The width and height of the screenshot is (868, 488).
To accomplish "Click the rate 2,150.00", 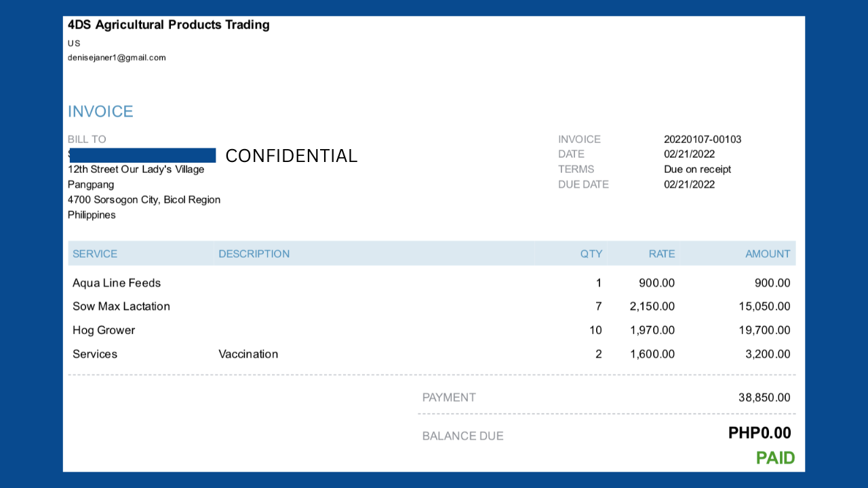I will pos(652,306).
